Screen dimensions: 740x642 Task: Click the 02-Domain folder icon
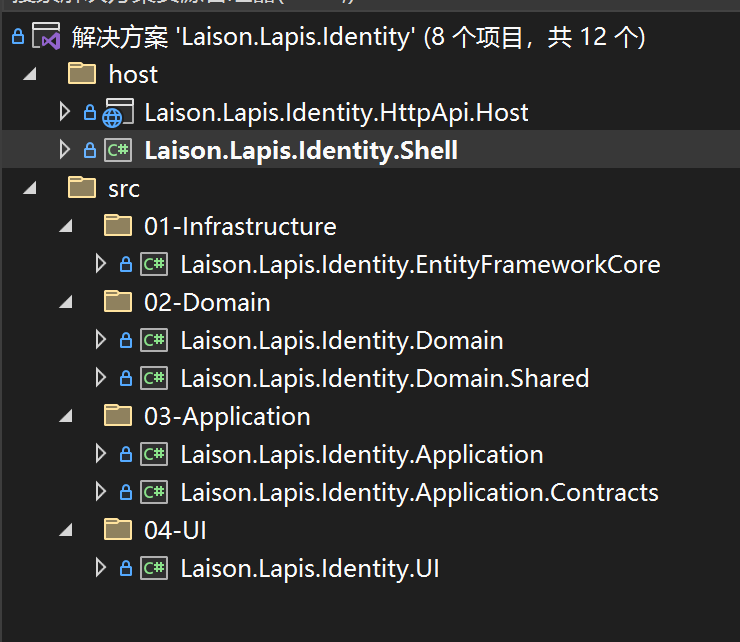click(x=118, y=302)
